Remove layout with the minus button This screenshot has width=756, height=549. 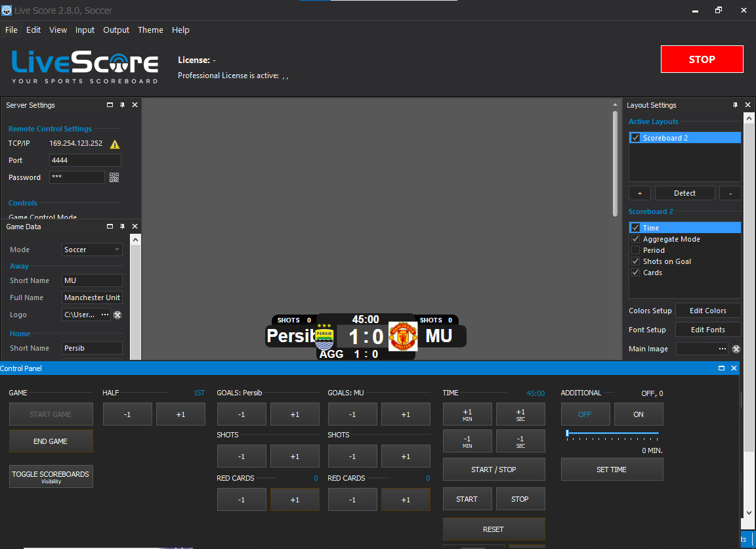730,193
